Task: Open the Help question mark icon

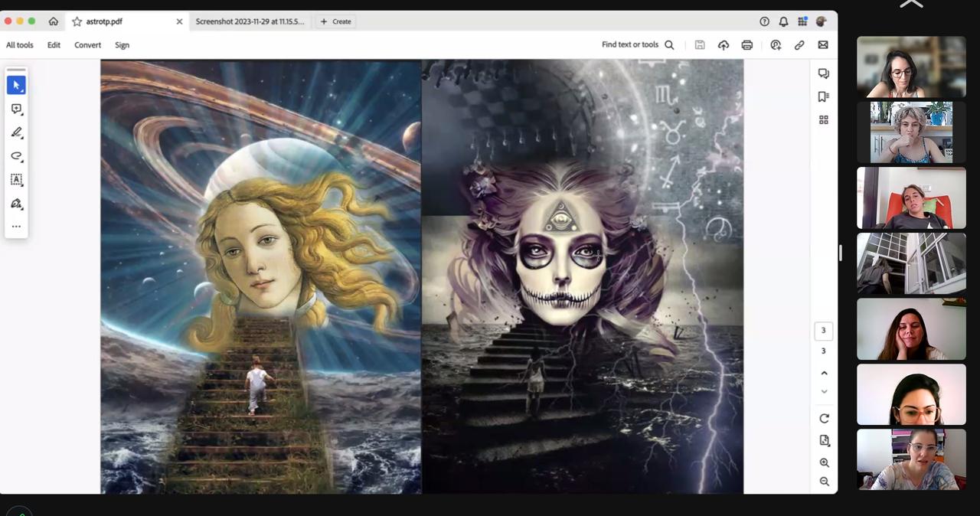Action: 764,21
